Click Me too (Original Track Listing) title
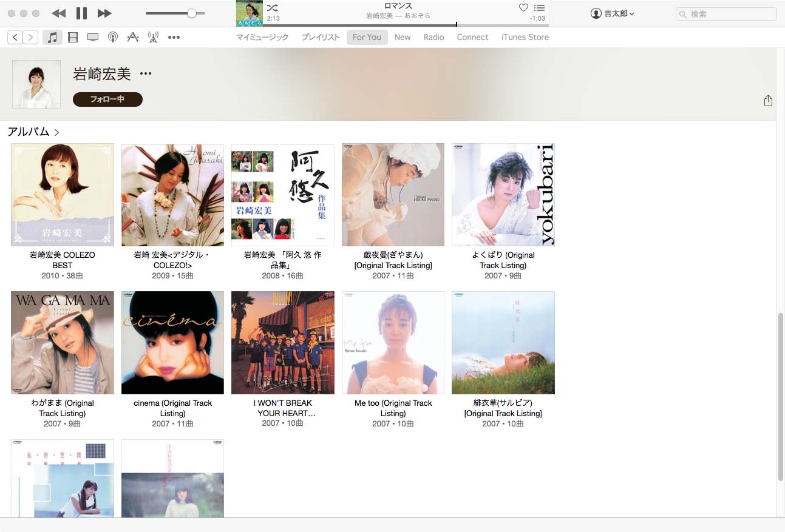 393,408
